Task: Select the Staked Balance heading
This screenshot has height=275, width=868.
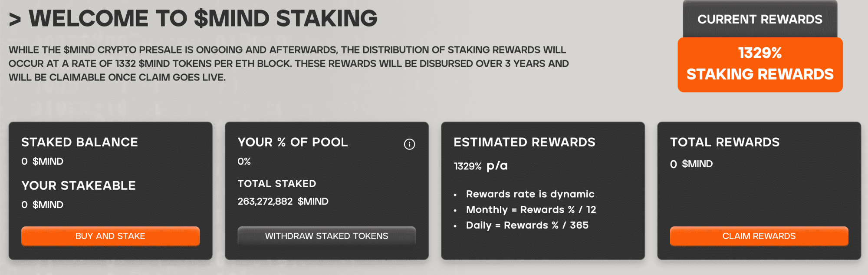Action: pyautogui.click(x=79, y=142)
